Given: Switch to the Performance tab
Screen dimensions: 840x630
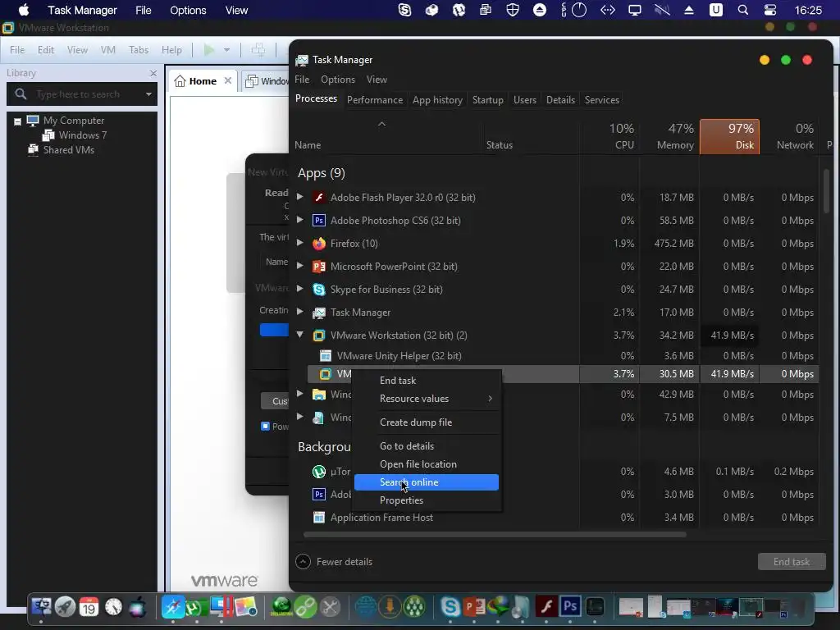Looking at the screenshot, I should point(374,99).
